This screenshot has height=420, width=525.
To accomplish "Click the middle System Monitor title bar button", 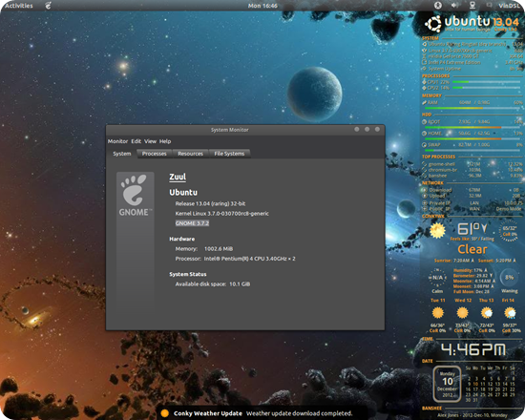I will click(367, 129).
